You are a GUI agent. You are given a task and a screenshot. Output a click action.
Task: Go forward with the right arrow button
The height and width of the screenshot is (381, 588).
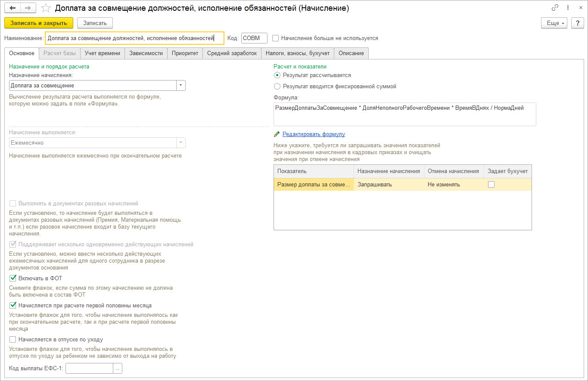click(28, 8)
